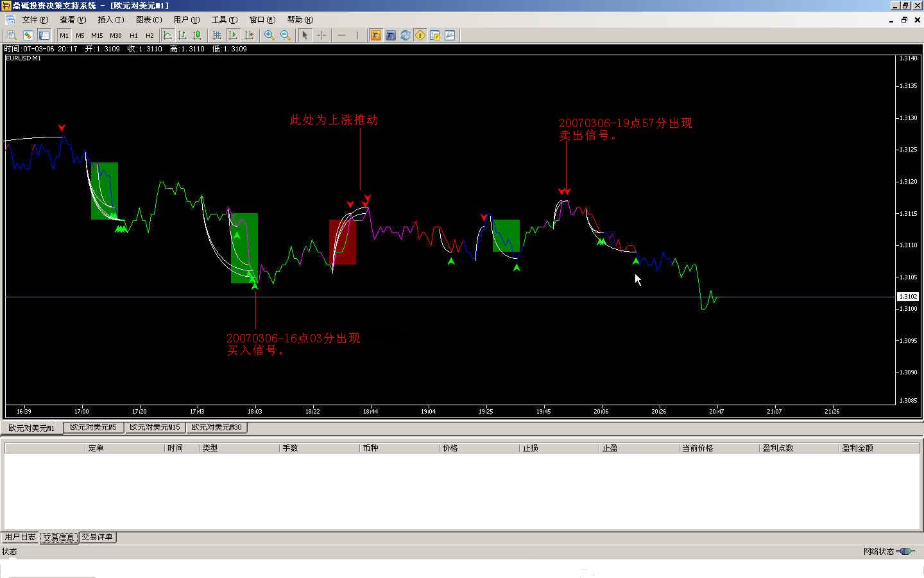Open the 用户(U) menu
The image size is (924, 578).
(x=187, y=20)
